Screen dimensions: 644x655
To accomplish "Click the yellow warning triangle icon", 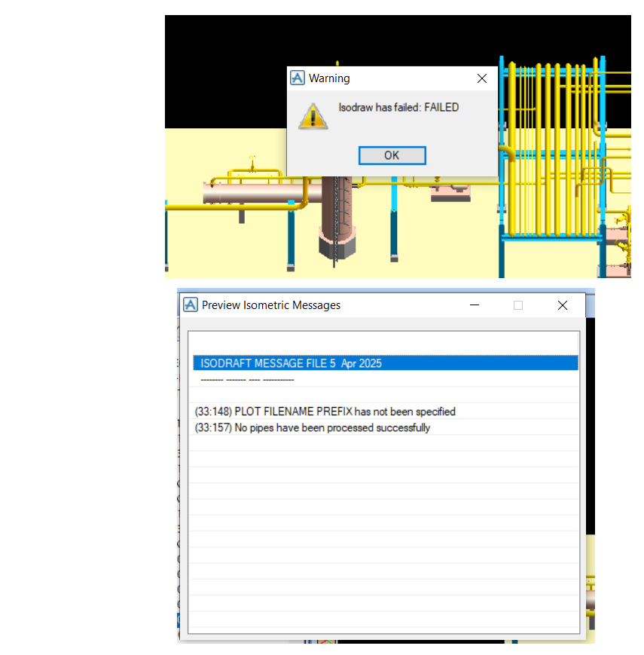I will coord(313,116).
